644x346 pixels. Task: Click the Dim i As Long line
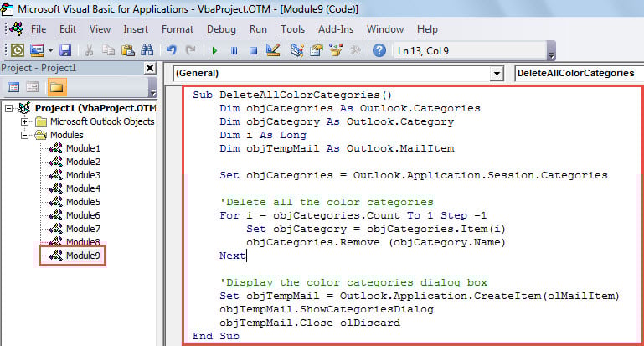pyautogui.click(x=263, y=135)
